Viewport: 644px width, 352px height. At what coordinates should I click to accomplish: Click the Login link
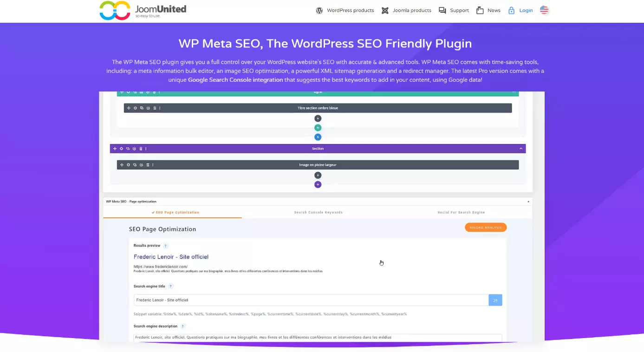(x=520, y=10)
